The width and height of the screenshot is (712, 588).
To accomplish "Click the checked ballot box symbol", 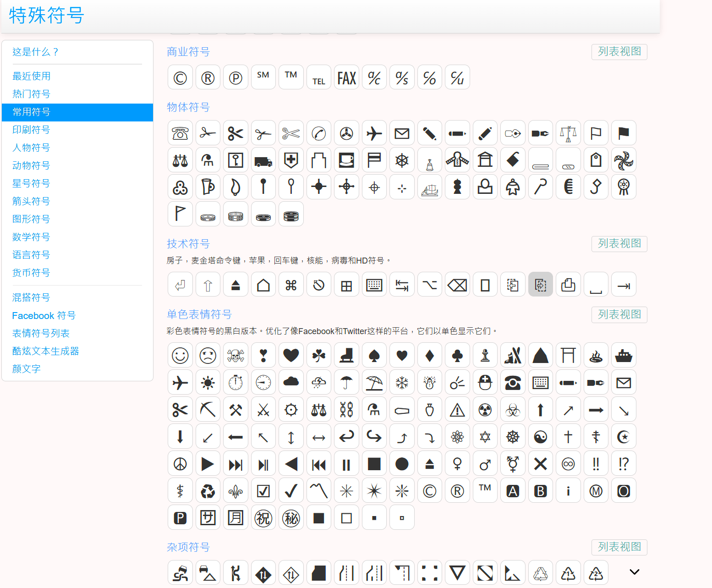I will point(263,491).
